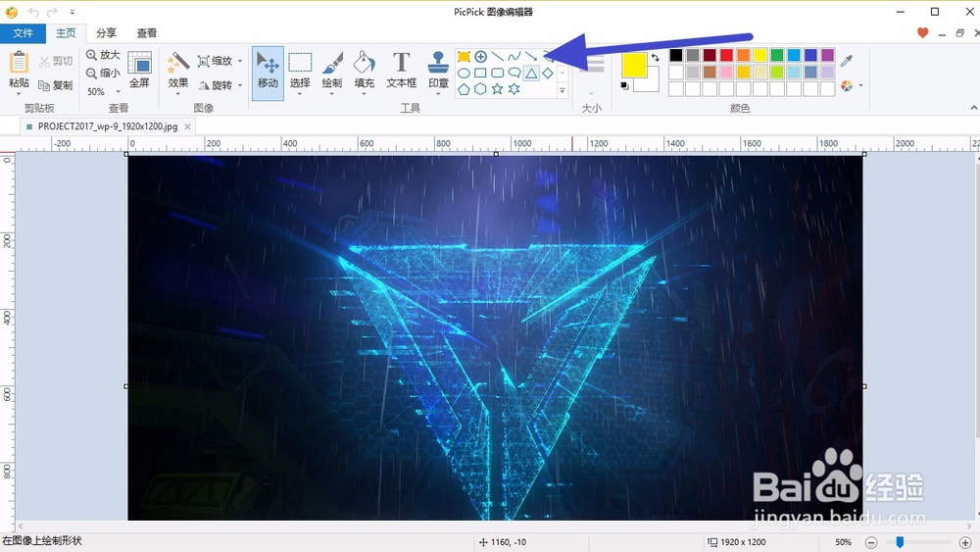Click 剪切 cut with scissors icon
This screenshot has height=552, width=980.
point(56,61)
